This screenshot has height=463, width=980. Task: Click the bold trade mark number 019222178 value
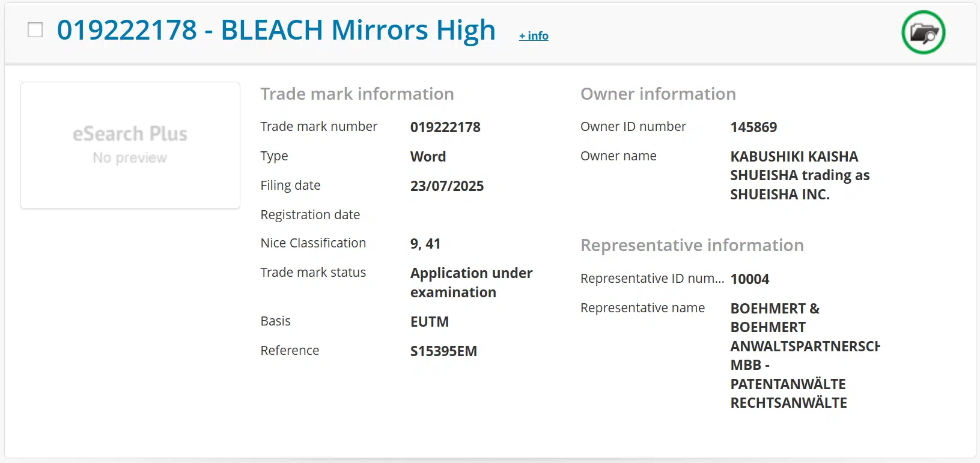(445, 127)
